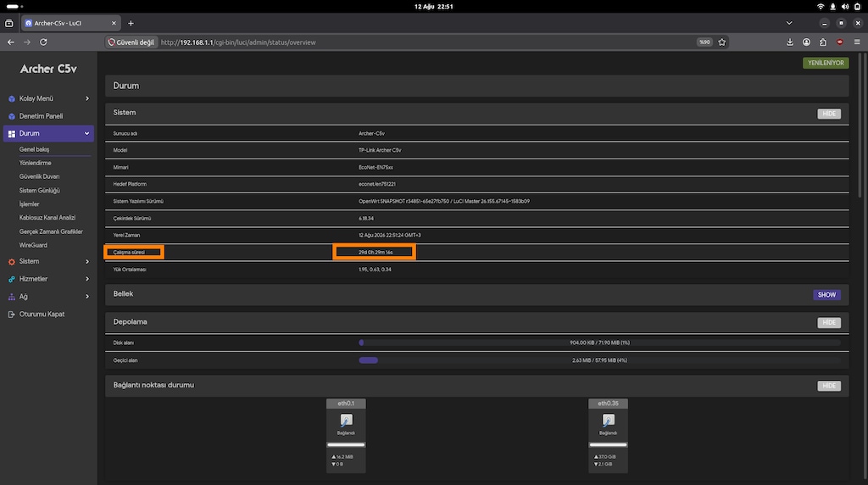
Task: Open İşlemler submenu item
Action: 29,204
